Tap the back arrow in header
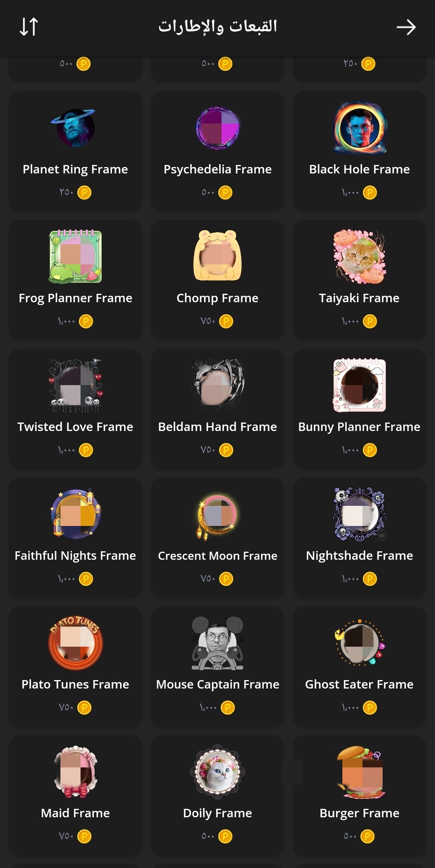This screenshot has height=868, width=435. [406, 27]
